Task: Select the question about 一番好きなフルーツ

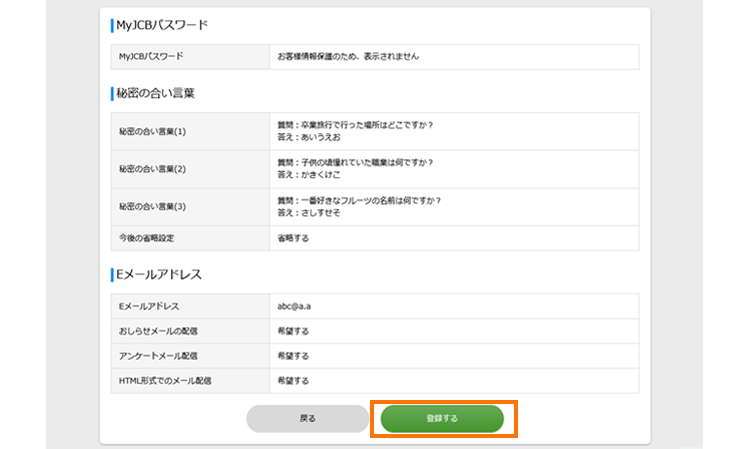Action: pyautogui.click(x=359, y=200)
